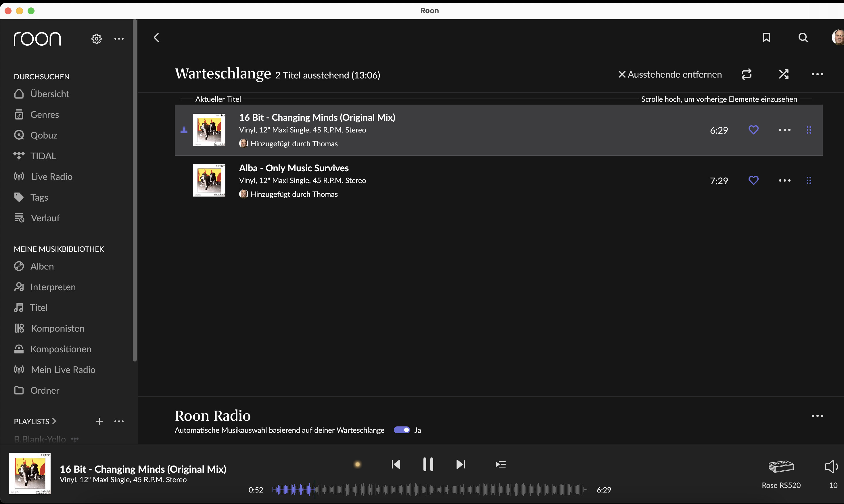Click the Rose RS520 zone icon
This screenshot has height=504, width=844.
[781, 467]
